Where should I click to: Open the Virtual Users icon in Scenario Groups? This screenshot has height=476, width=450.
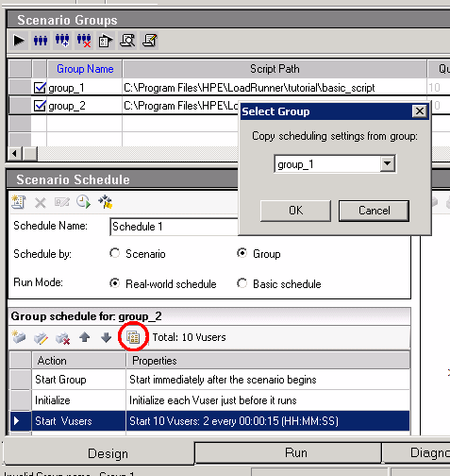coord(41,41)
